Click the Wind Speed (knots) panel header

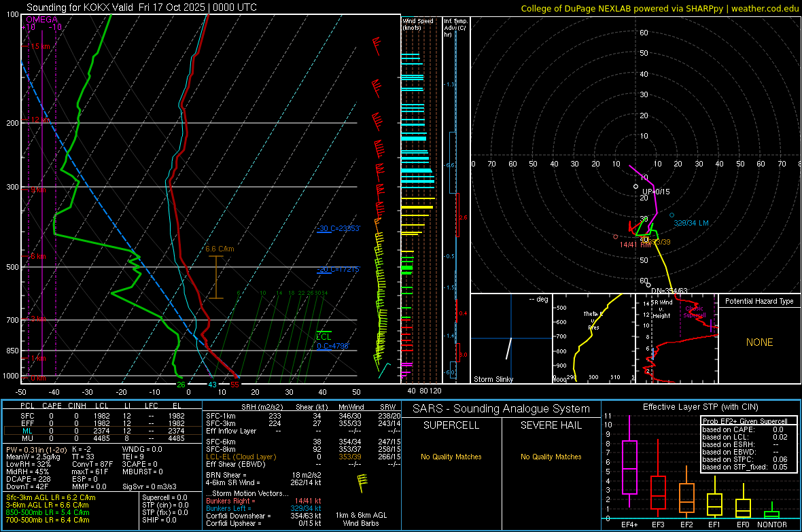click(417, 24)
